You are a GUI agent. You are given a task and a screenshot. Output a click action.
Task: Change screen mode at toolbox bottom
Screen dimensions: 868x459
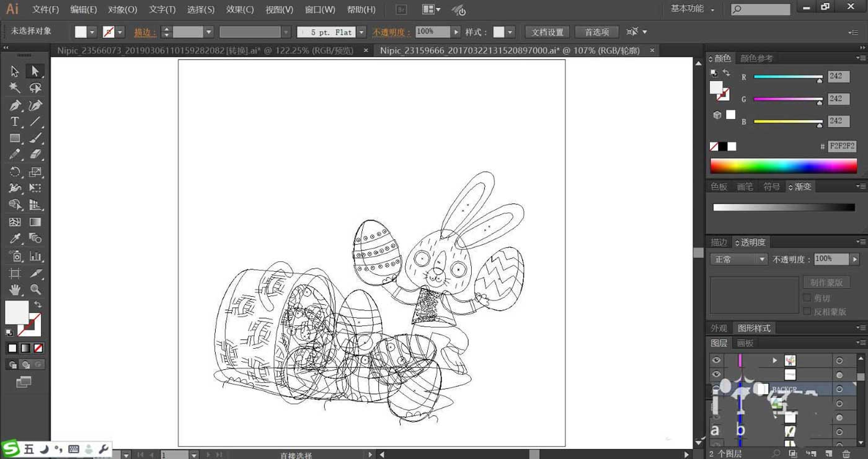point(24,382)
